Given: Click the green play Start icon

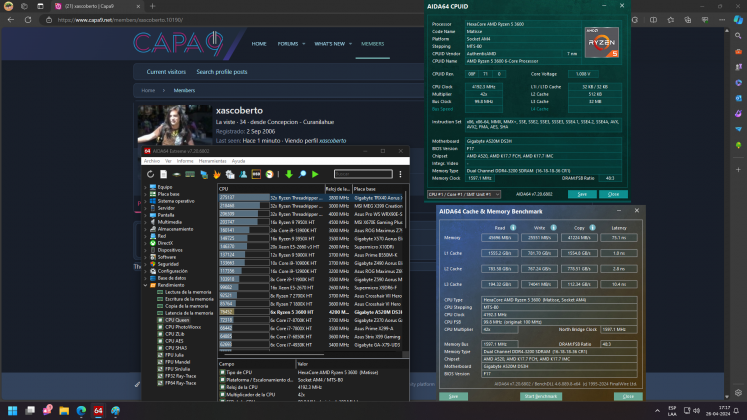Looking at the screenshot, I should [315, 174].
